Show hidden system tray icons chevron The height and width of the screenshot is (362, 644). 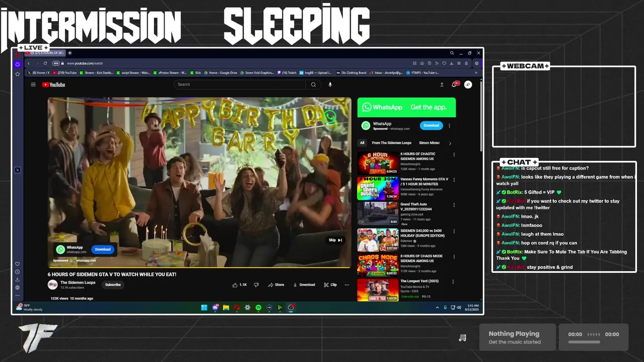coord(437,307)
